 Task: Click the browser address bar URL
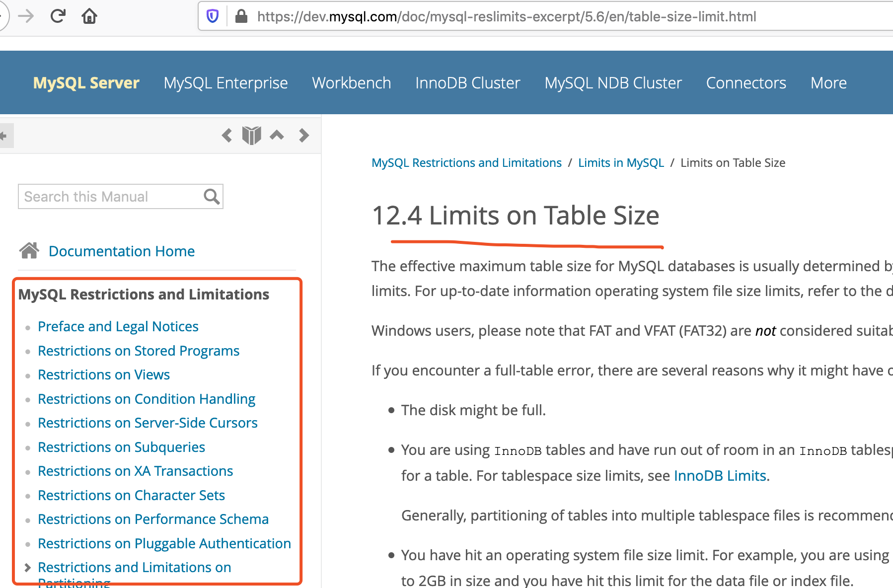(507, 17)
